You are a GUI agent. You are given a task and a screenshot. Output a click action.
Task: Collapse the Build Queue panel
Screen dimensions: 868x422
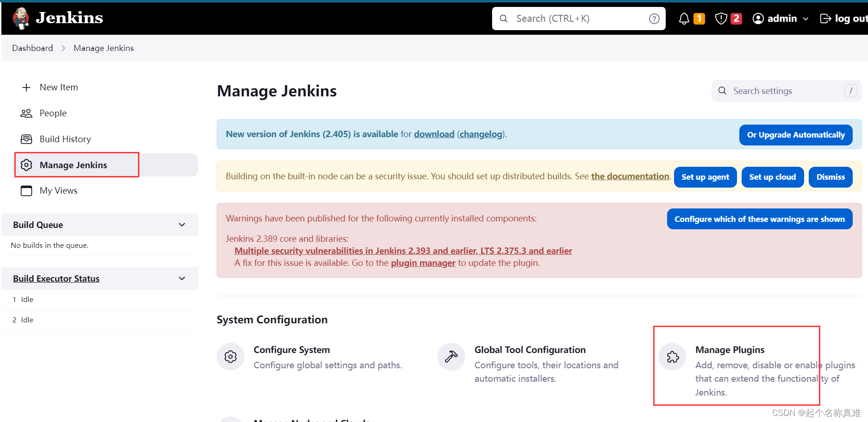tap(182, 225)
